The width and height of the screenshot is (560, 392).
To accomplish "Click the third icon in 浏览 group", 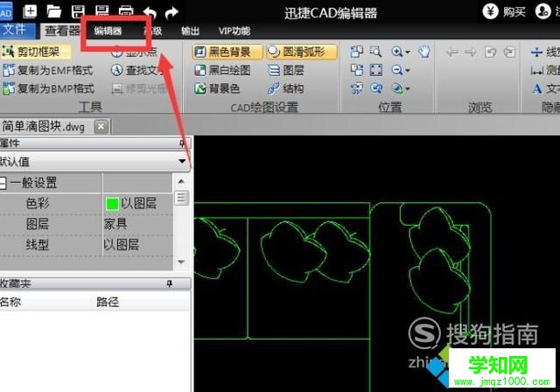I will point(490,52).
